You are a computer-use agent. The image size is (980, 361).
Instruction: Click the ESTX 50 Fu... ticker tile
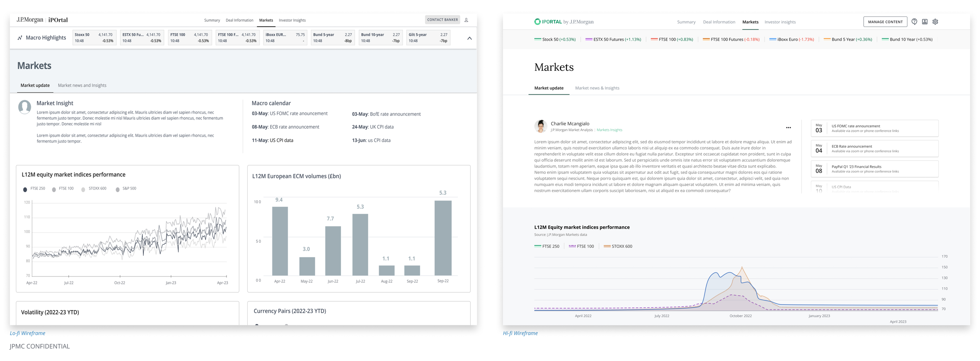[142, 38]
